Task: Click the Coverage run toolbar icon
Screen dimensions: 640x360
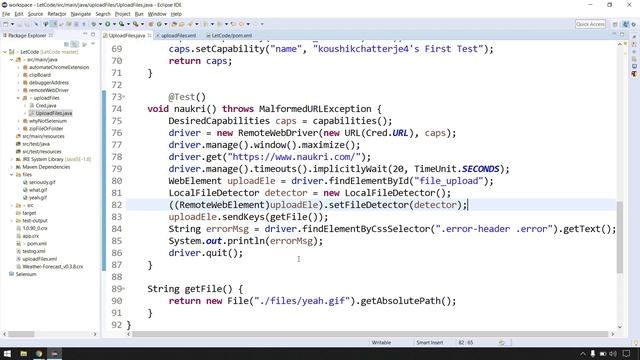Action: 122,24
